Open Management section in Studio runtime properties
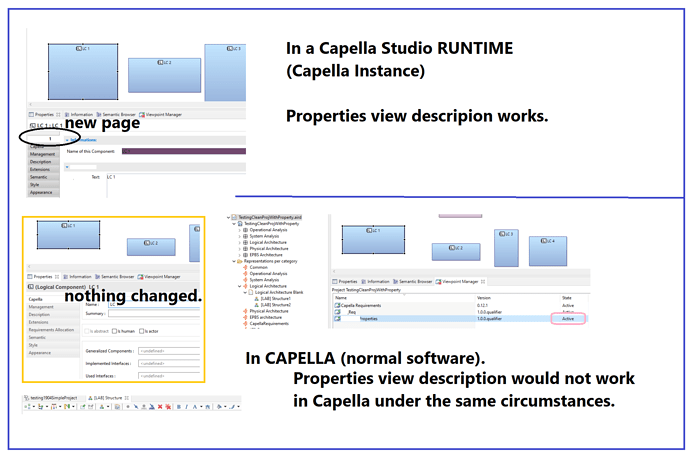Viewport: 690px width, 459px height. 42,154
